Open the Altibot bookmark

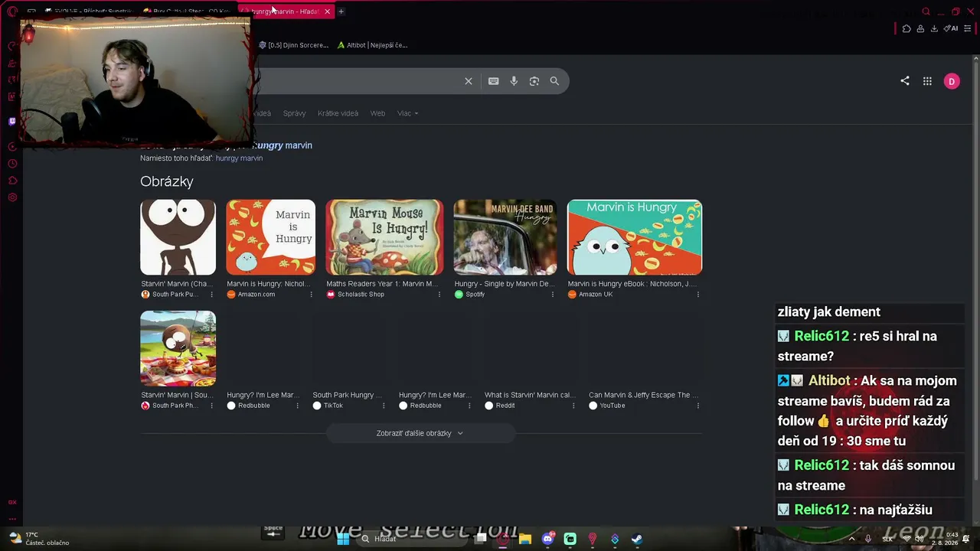[373, 45]
